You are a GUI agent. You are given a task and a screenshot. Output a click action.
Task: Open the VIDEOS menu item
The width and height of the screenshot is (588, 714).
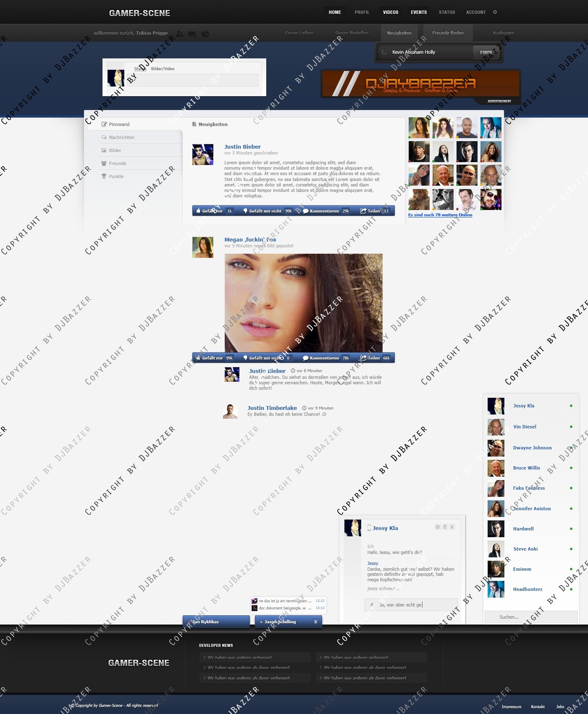(x=390, y=12)
